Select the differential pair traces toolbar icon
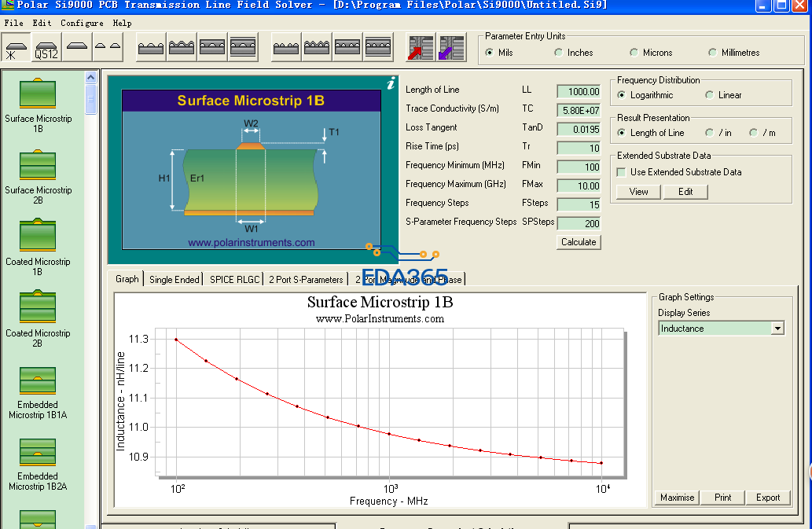This screenshot has height=529, width=812. pyautogui.click(x=108, y=48)
